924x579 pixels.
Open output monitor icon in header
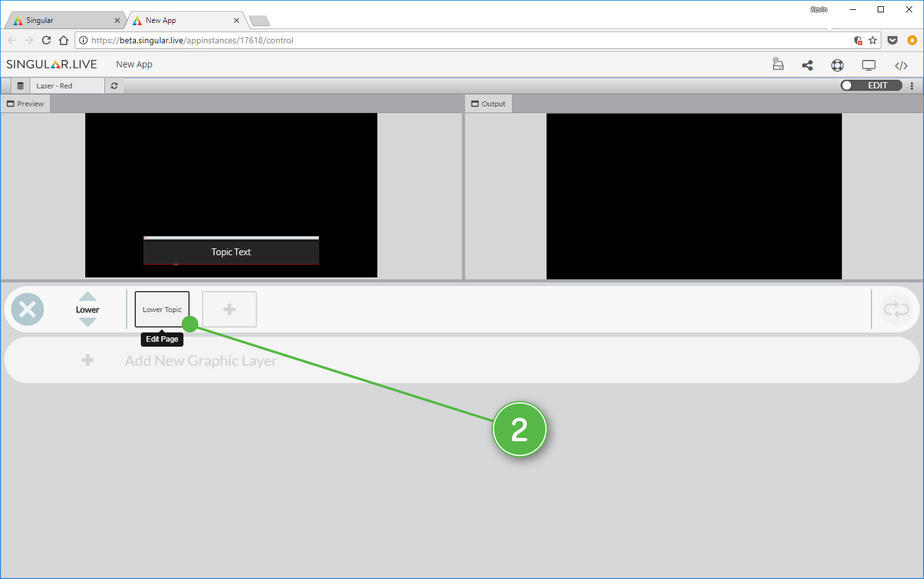(x=869, y=65)
